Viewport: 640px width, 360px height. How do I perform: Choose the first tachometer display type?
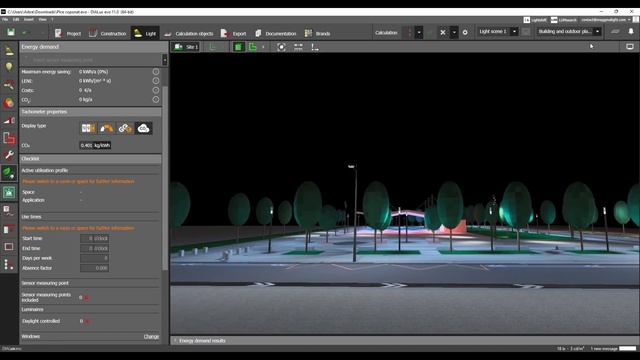88,128
